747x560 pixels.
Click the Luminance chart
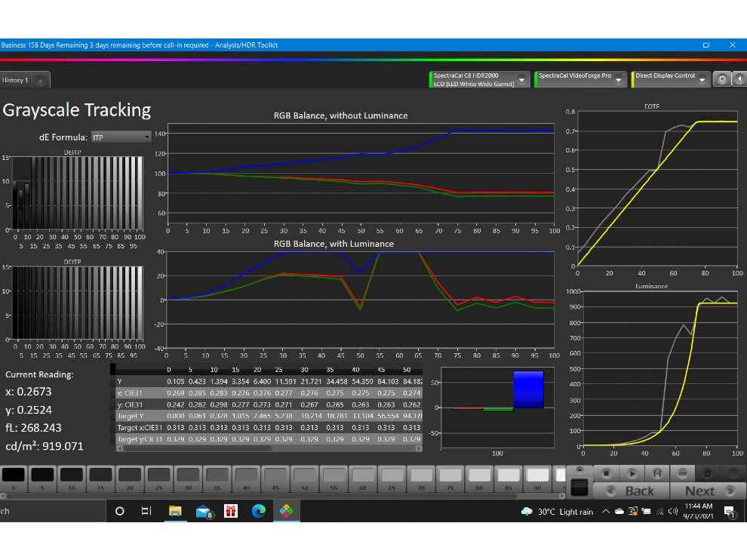(659, 368)
